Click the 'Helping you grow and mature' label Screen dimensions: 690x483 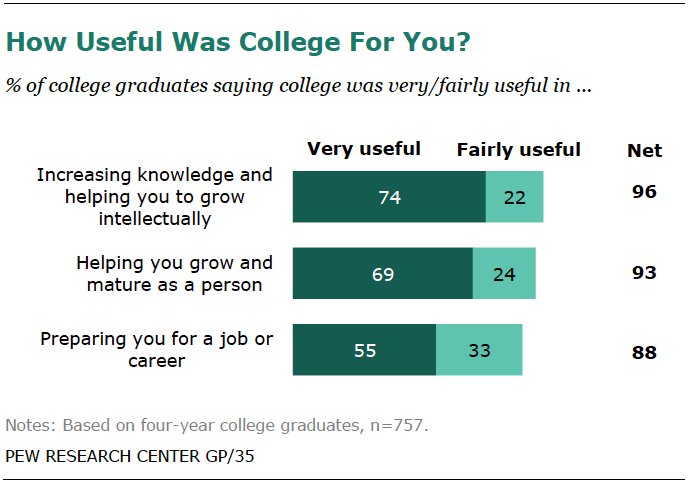175,274
